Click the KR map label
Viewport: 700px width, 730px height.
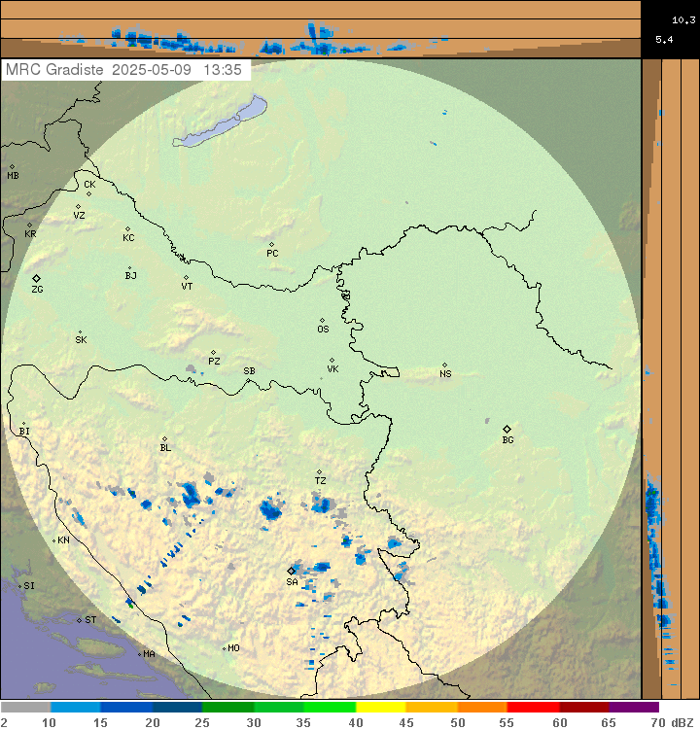(30, 233)
